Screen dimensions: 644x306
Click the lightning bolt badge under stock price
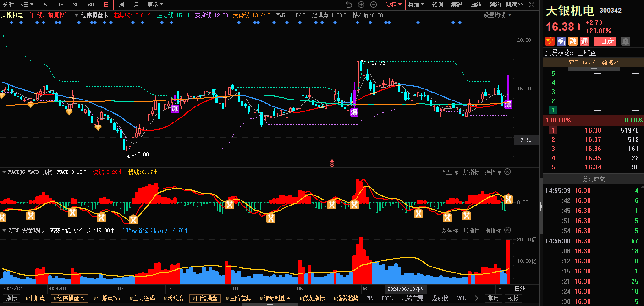pos(561,41)
